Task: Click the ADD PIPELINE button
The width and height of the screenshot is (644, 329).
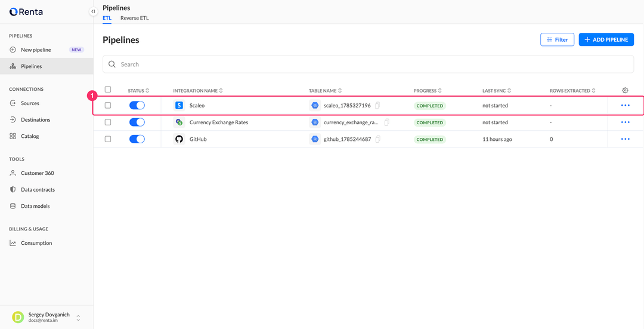Action: pyautogui.click(x=606, y=39)
